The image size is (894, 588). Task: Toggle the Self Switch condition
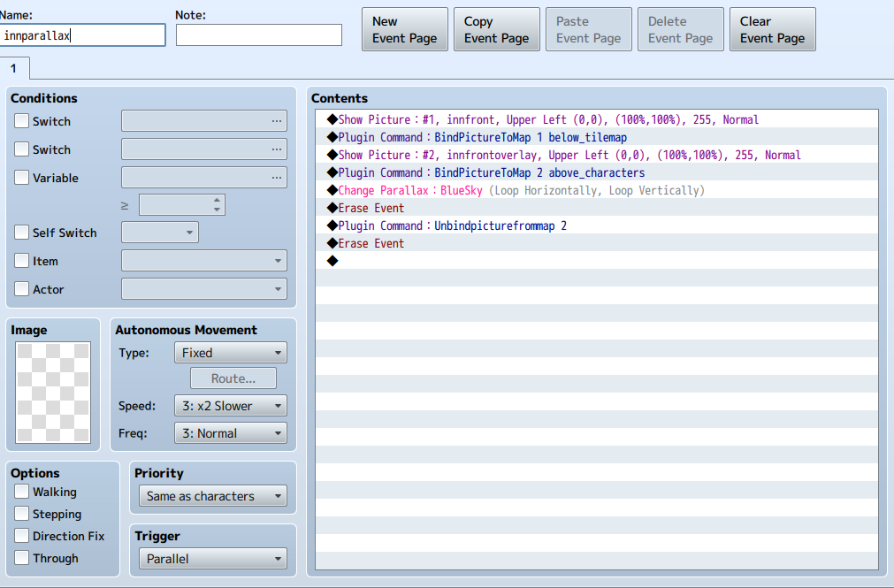pyautogui.click(x=22, y=233)
